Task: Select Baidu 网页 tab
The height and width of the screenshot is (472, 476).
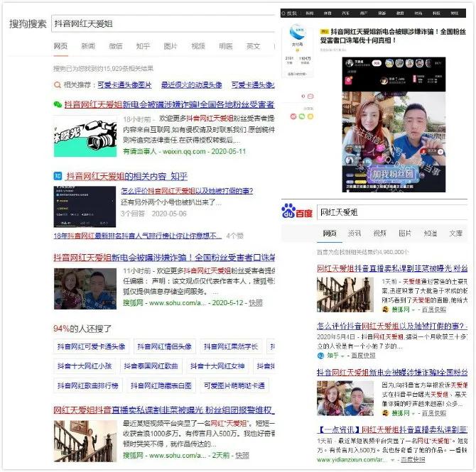Action: tap(330, 233)
